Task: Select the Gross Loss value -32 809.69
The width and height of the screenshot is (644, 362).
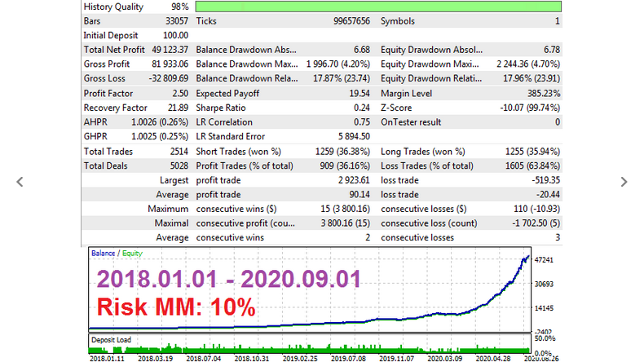Action: pos(169,78)
